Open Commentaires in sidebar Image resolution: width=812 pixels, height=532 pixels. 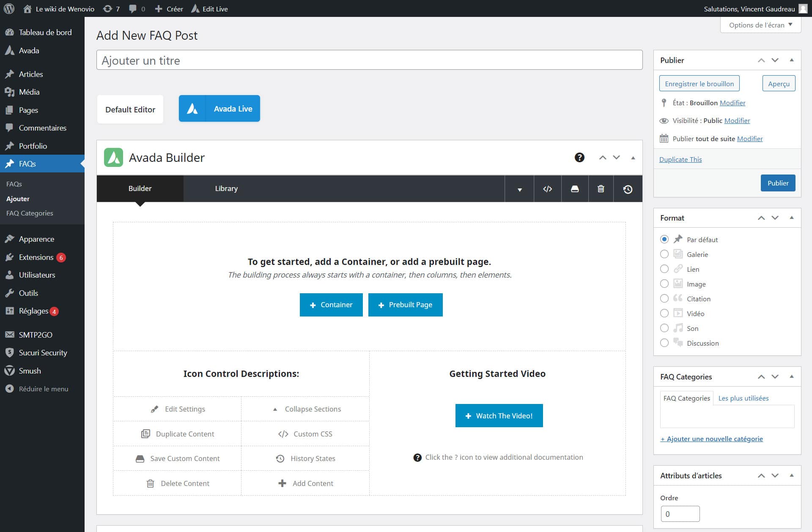tap(42, 128)
